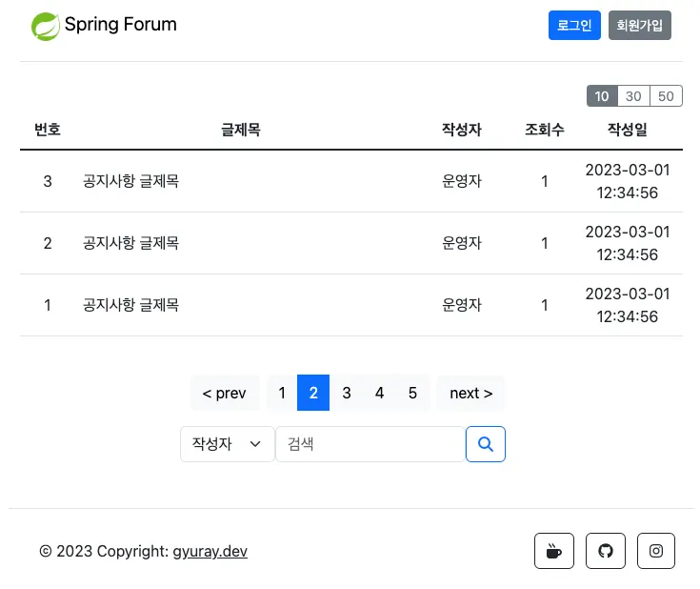Open the GitHub icon link

point(605,551)
